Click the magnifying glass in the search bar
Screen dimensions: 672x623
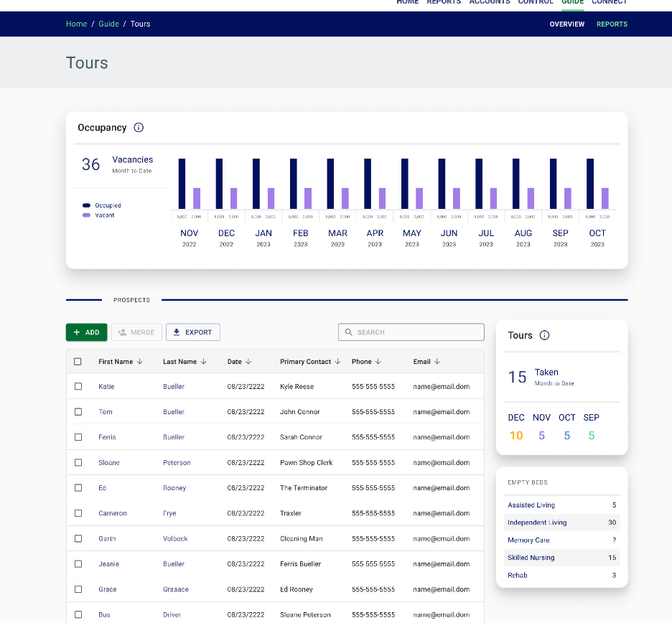point(347,332)
